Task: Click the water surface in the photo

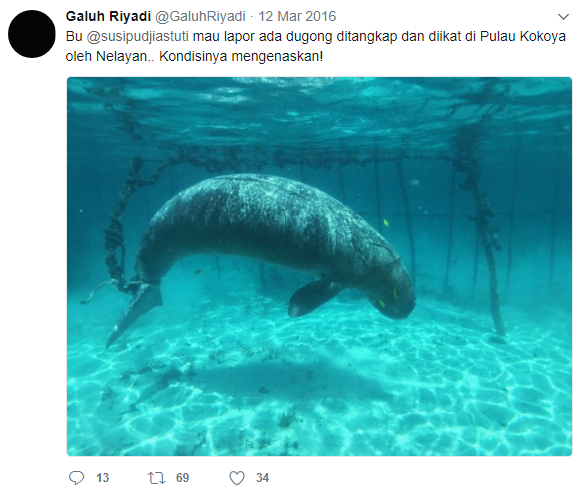Action: click(x=319, y=107)
